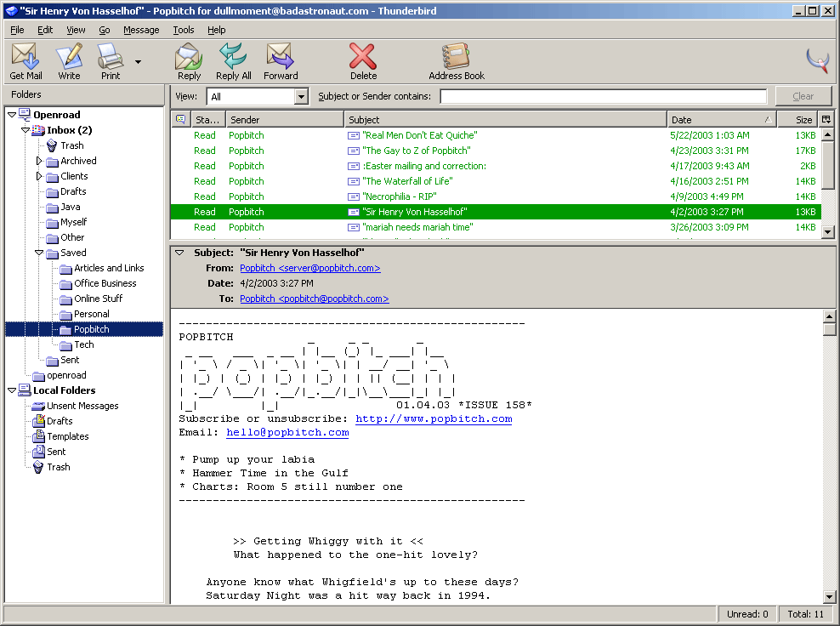Collapse the message header pane twisty

[180, 253]
